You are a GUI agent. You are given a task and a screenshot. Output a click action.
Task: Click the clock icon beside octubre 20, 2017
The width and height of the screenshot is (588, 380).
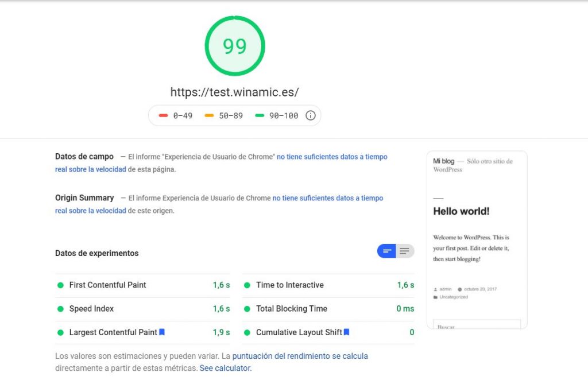tap(459, 289)
